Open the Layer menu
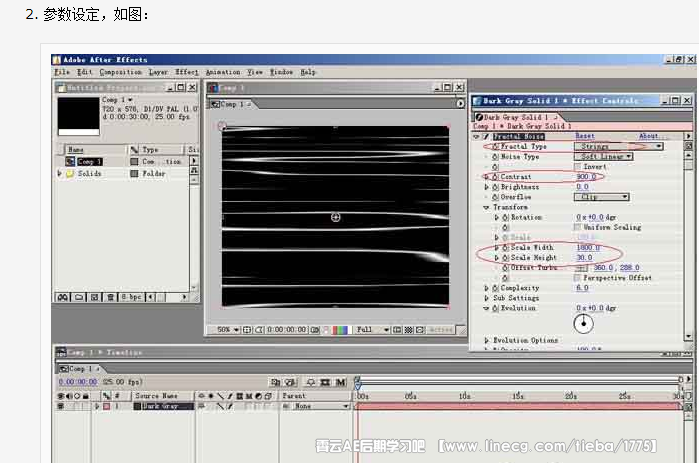699x463 pixels. pos(158,72)
